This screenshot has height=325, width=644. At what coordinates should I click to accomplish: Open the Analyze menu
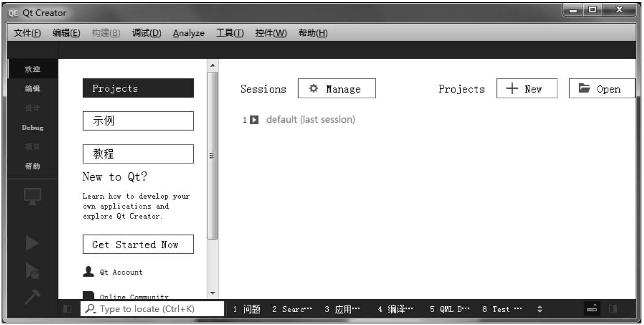[x=189, y=33]
